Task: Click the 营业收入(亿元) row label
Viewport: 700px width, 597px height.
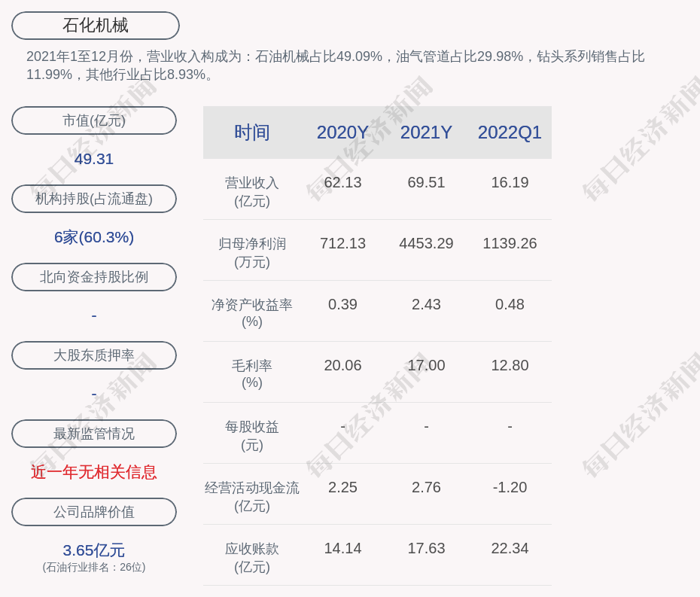Action: point(251,191)
